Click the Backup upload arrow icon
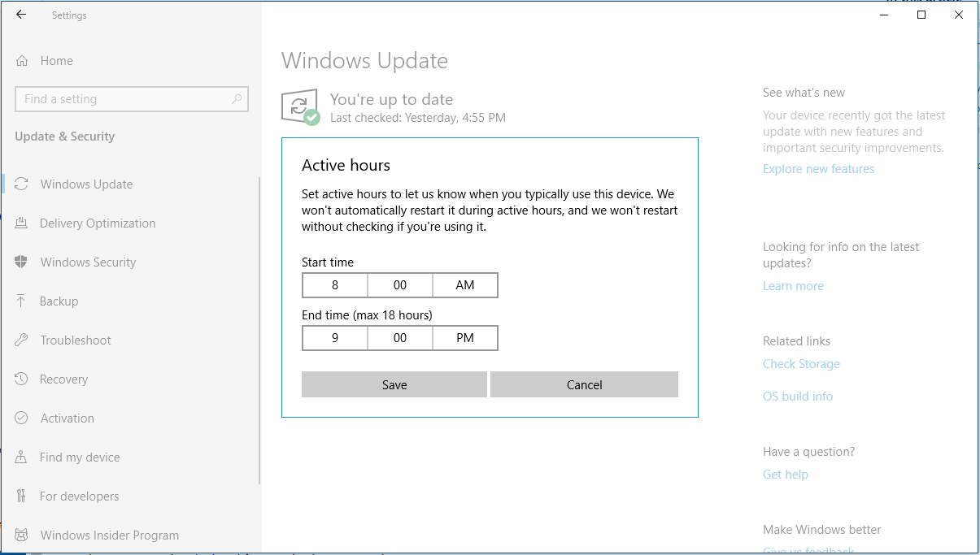 click(x=22, y=301)
